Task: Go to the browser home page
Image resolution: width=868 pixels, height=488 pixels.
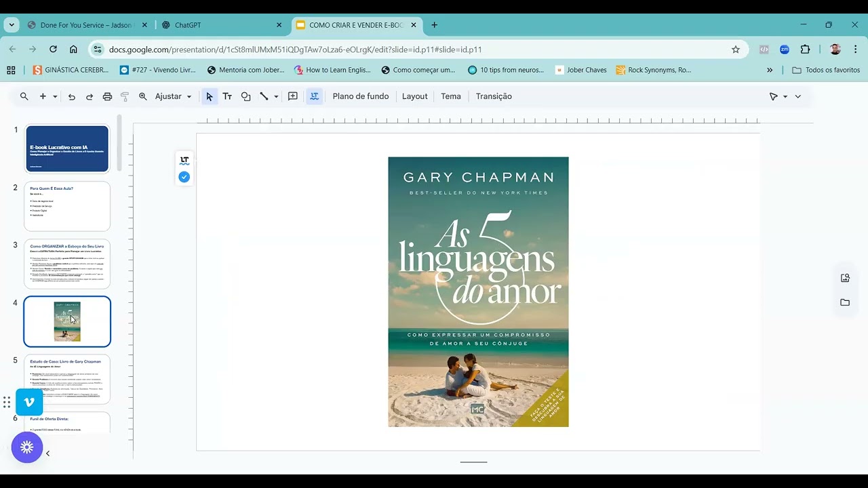Action: (x=73, y=49)
